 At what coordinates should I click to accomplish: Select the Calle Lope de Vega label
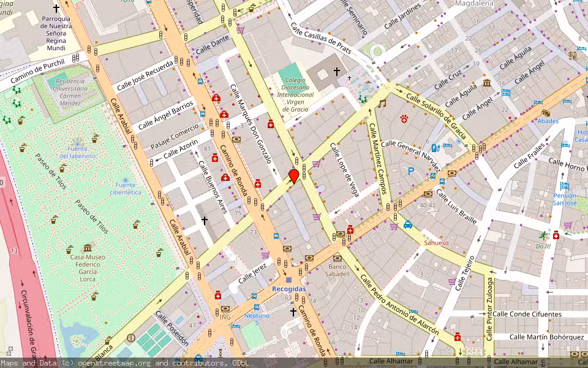click(x=345, y=170)
